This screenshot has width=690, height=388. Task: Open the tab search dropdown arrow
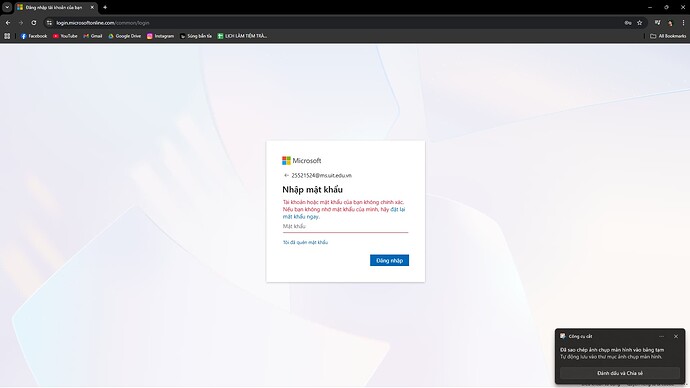pyautogui.click(x=7, y=7)
